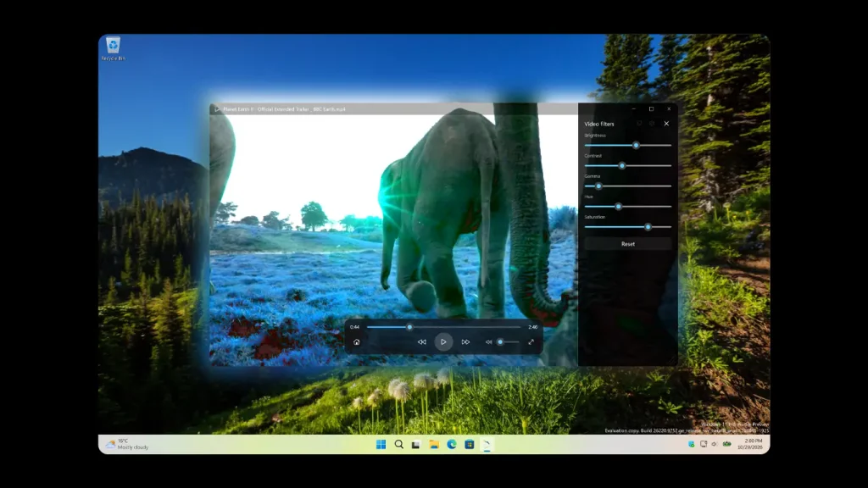The image size is (868, 488).
Task: Click the video seek bar handle
Action: click(x=409, y=327)
